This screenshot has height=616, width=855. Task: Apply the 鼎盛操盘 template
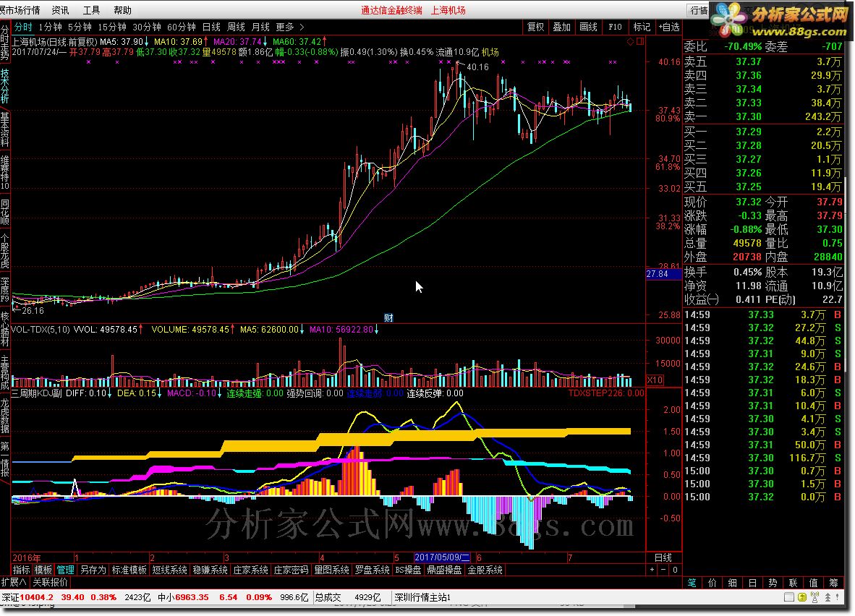[x=444, y=570]
